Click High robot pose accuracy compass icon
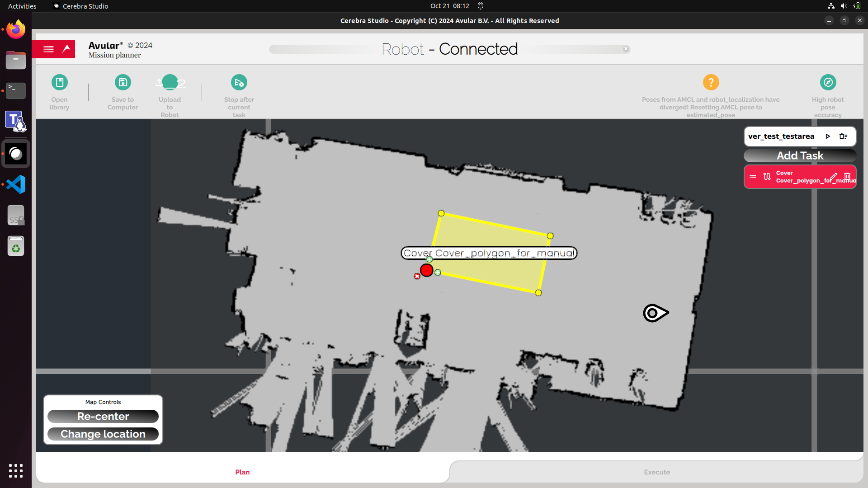The height and width of the screenshot is (488, 868). pyautogui.click(x=828, y=82)
